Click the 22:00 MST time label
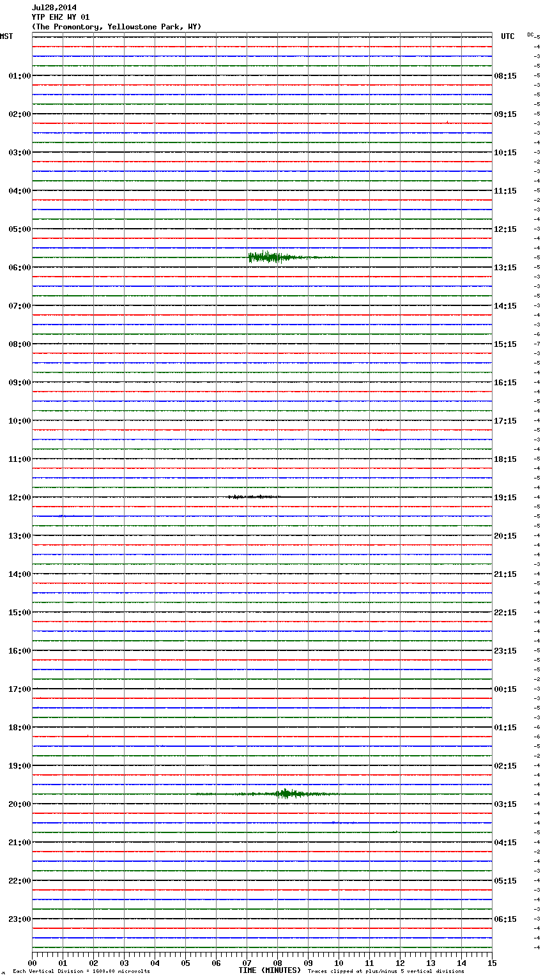The width and height of the screenshot is (543, 980). tap(20, 881)
